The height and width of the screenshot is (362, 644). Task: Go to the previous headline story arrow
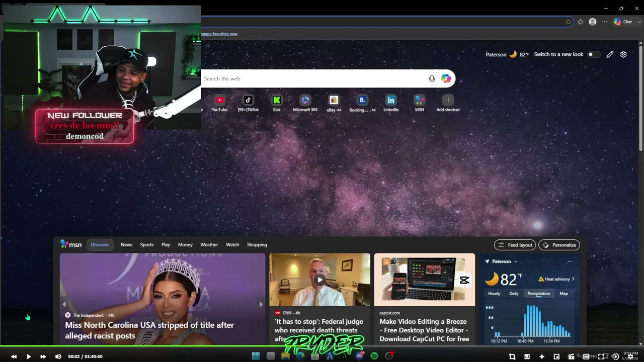[64, 304]
